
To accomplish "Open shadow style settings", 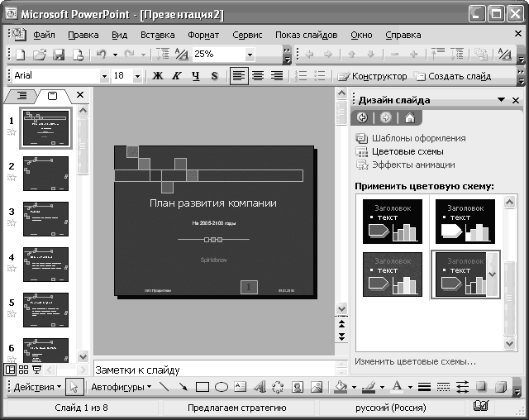I will pyautogui.click(x=481, y=387).
